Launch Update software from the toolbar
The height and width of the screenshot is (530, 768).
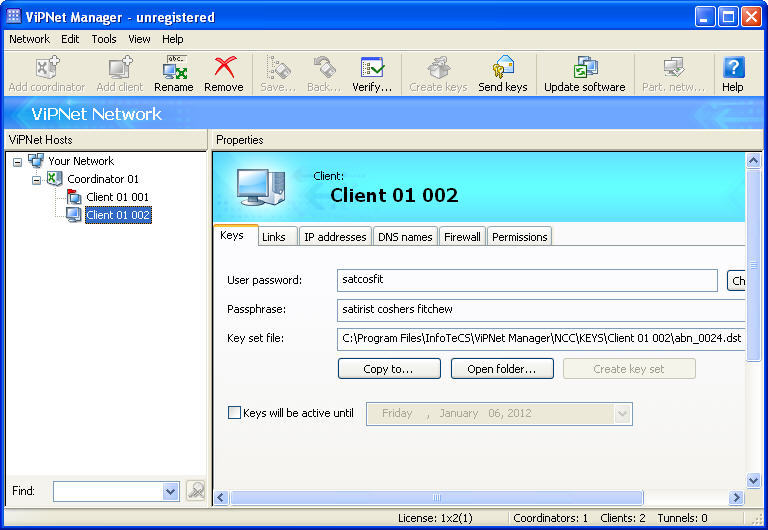coord(585,67)
